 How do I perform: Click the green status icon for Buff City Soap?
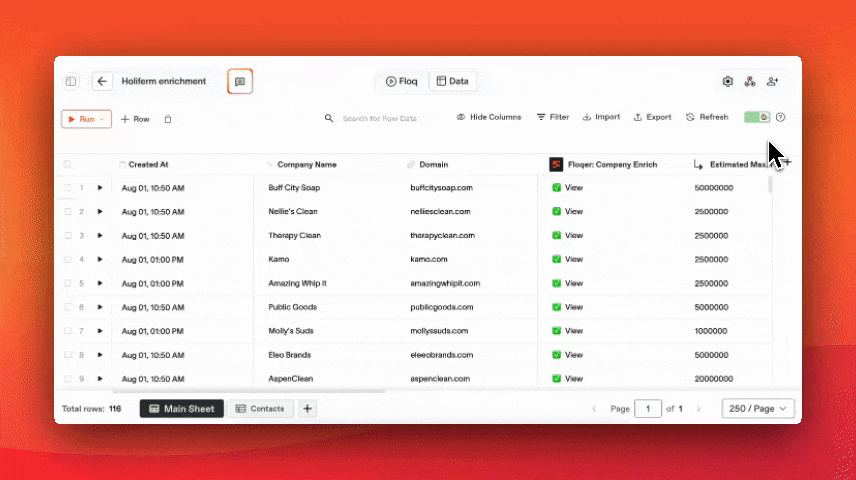(x=556, y=187)
